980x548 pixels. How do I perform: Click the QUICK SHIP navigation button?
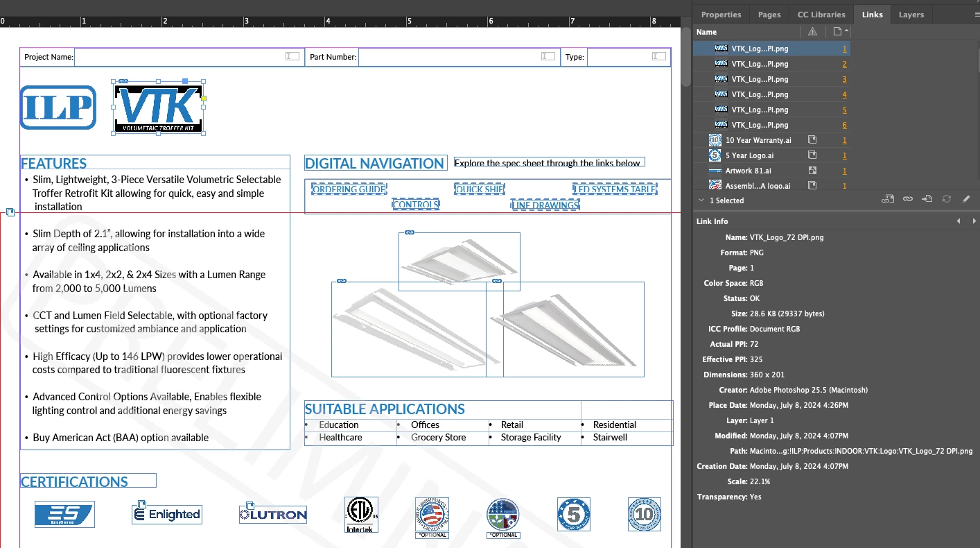click(x=480, y=189)
